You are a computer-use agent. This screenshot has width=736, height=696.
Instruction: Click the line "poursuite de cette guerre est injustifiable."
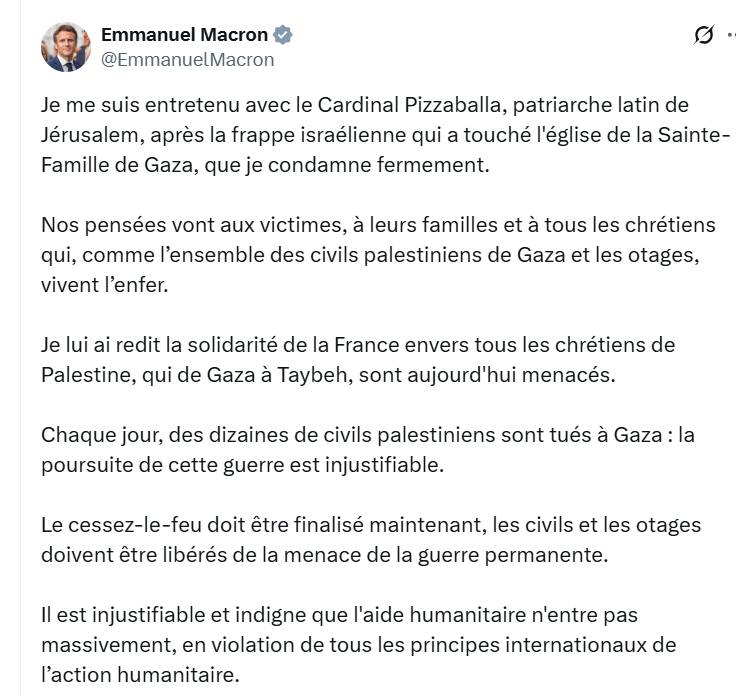(x=242, y=465)
